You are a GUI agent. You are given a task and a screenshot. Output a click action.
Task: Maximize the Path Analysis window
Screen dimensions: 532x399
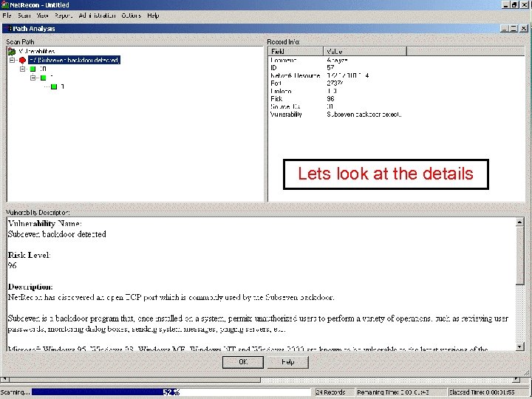(514, 29)
